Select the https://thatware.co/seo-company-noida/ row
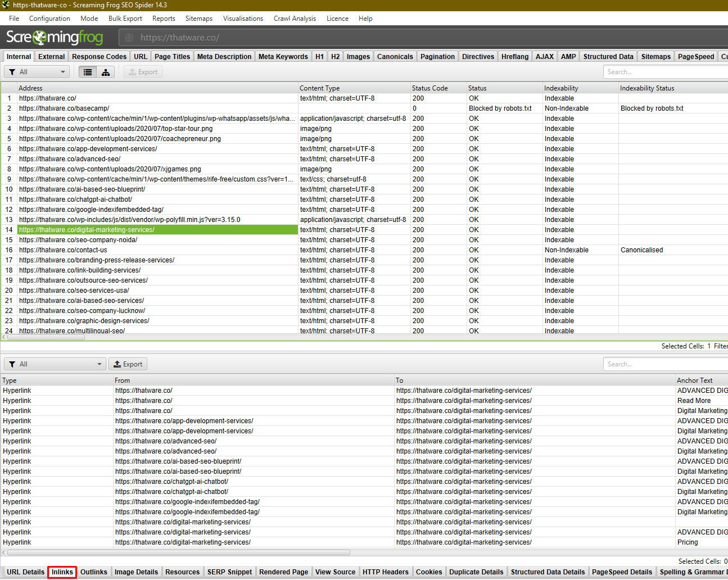This screenshot has width=728, height=580. tap(364, 240)
